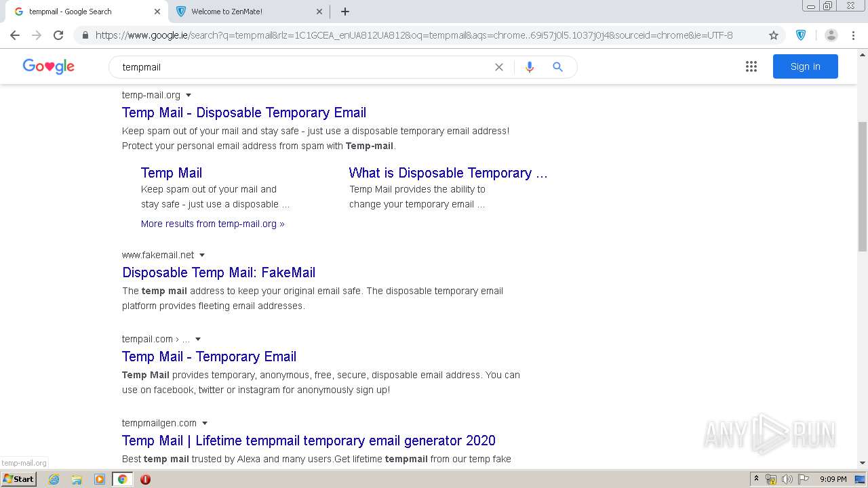Open Google apps grid
This screenshot has height=488, width=868.
751,66
